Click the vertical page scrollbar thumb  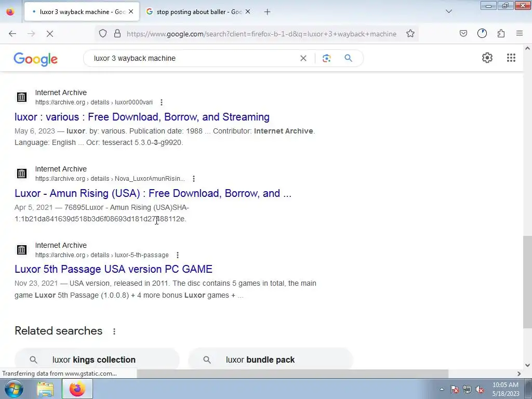coord(527,282)
